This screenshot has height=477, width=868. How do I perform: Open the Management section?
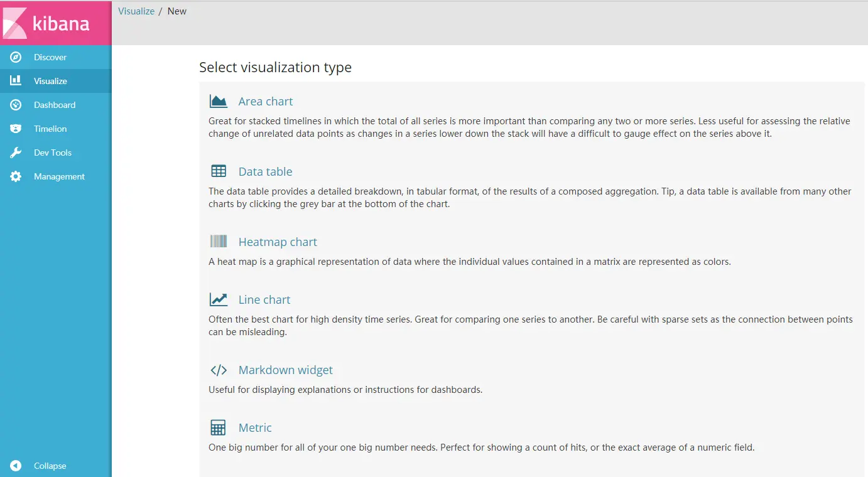[59, 176]
